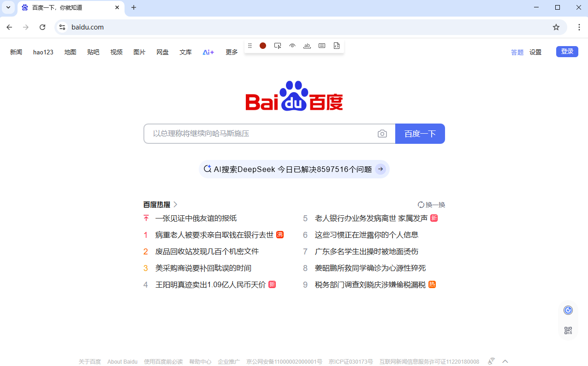Click the 换一换 refresh icon

(421, 205)
